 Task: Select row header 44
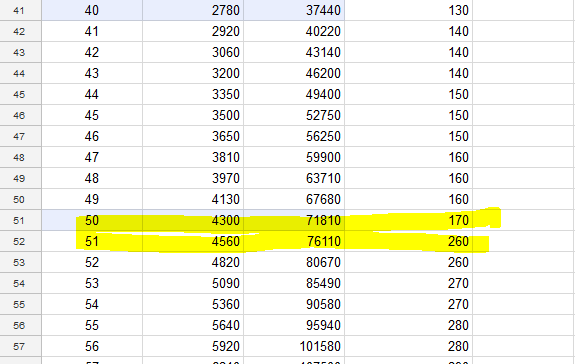(x=21, y=73)
